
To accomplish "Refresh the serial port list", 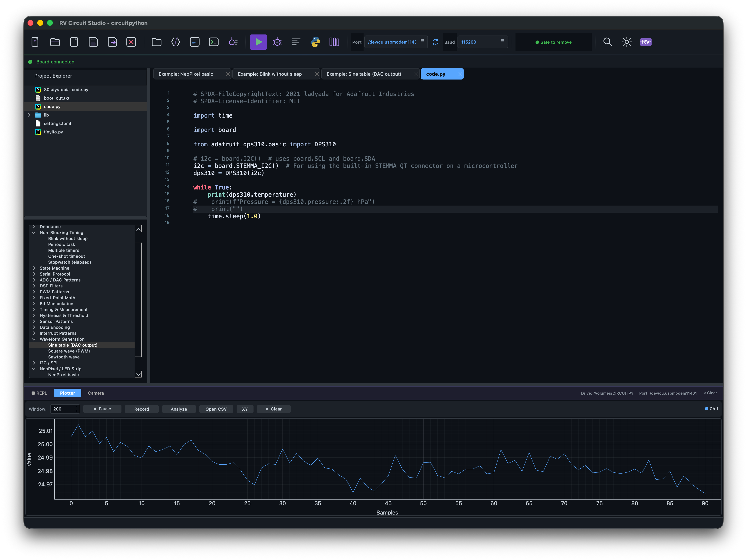I will (435, 42).
